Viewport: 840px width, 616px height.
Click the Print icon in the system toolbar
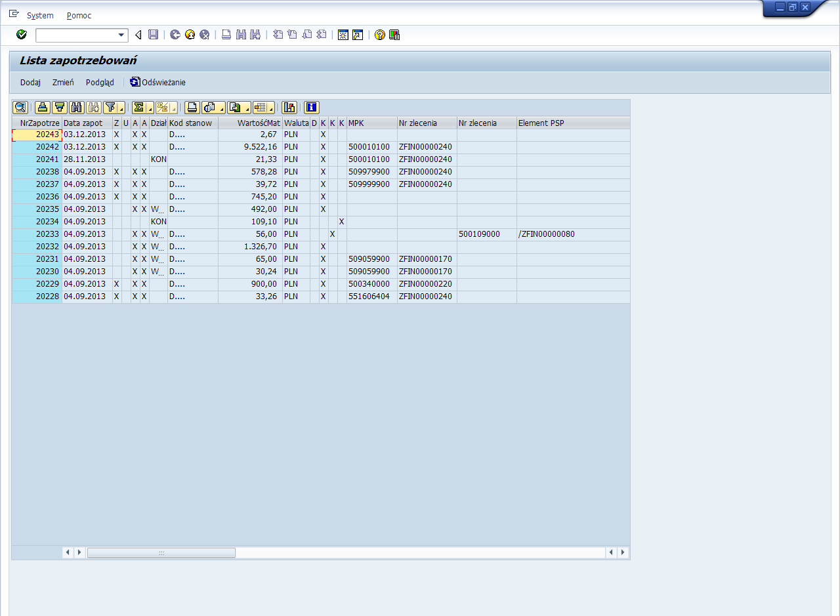[226, 35]
